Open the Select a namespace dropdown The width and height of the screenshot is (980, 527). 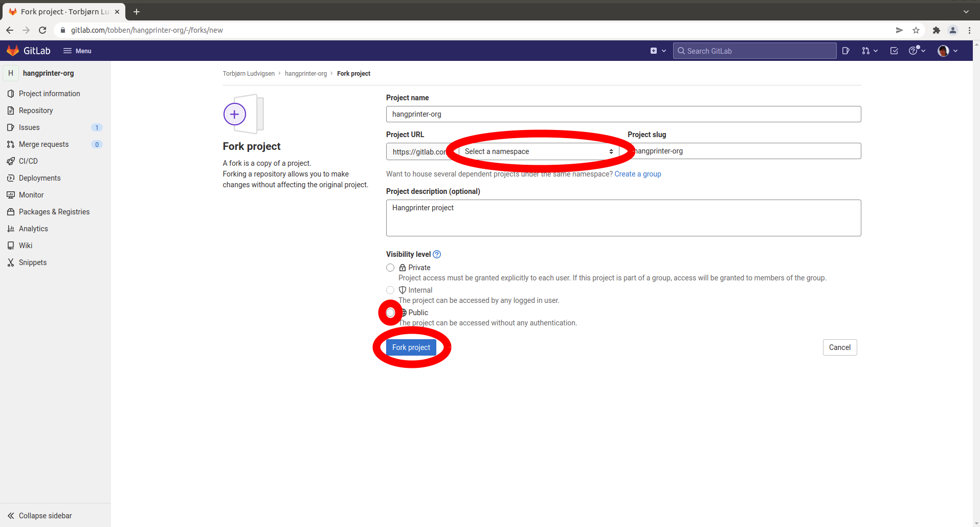click(x=538, y=151)
